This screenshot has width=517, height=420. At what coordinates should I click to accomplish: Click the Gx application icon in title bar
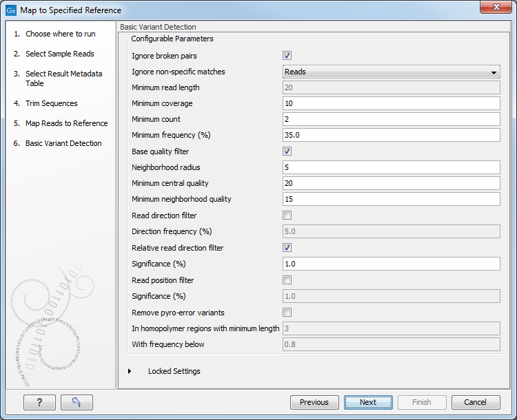click(11, 10)
